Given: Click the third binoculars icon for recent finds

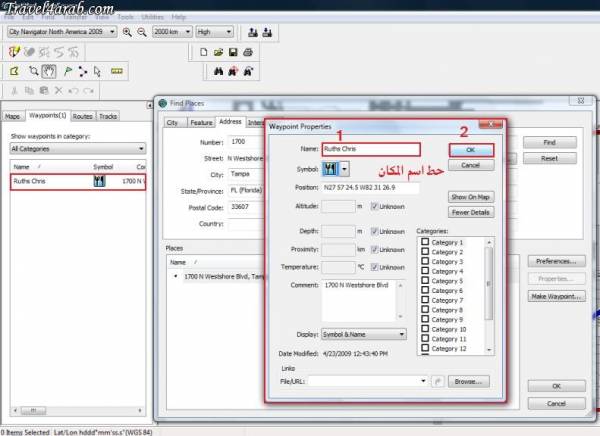Looking at the screenshot, I should coord(248,71).
